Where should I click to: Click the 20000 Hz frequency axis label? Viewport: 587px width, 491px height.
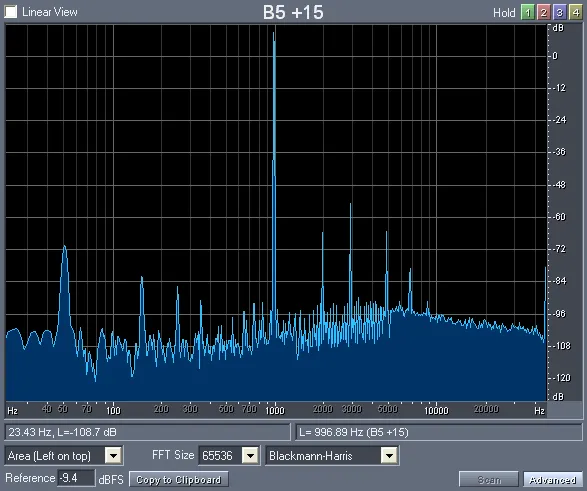(x=486, y=409)
